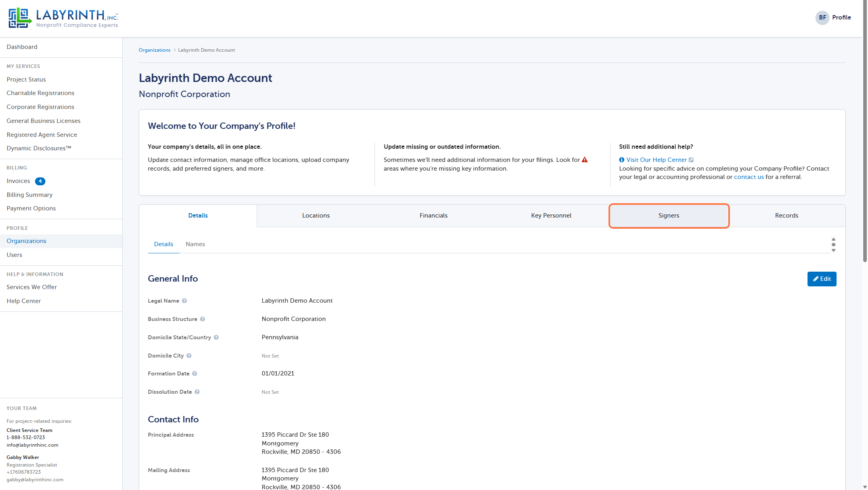Open Billing Summary
Screen dimensions: 868x490
(x=29, y=195)
